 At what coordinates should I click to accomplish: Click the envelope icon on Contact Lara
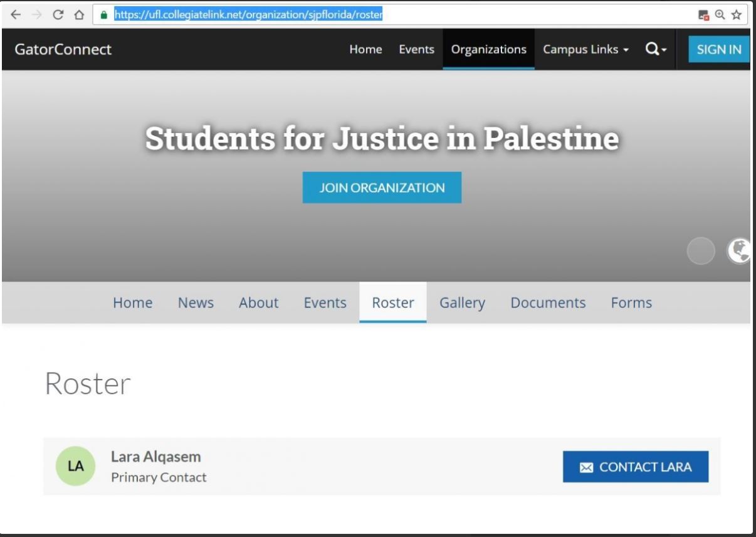pyautogui.click(x=586, y=467)
